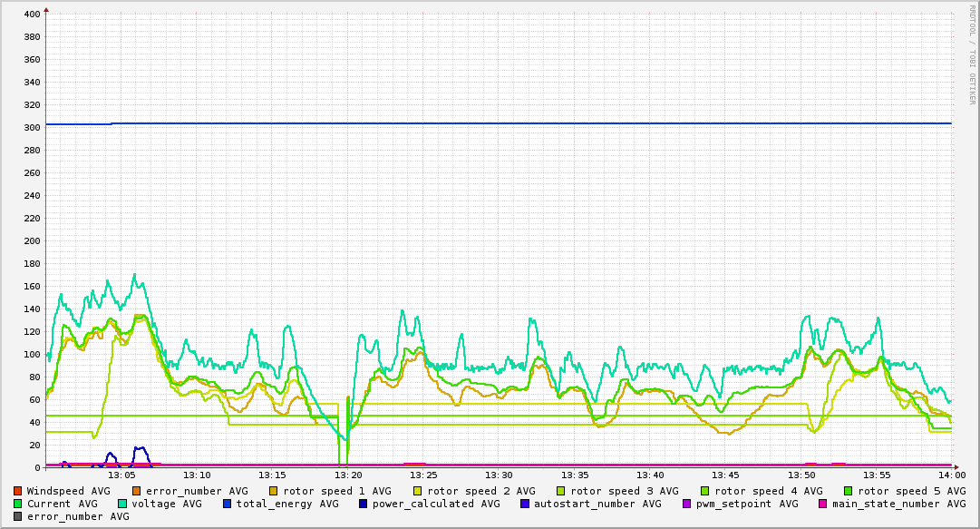Click the 13:35 time axis label
Screen dimensions: 980x529
tap(575, 475)
